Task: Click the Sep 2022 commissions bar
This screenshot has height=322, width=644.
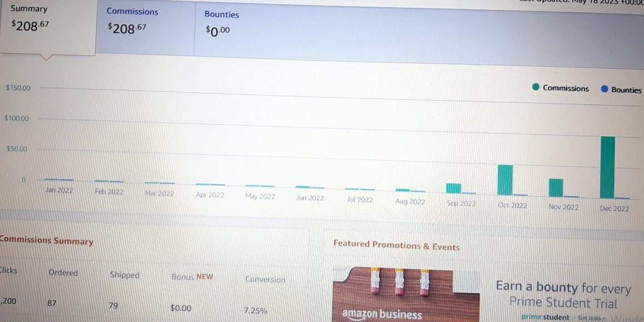Action: tap(453, 188)
